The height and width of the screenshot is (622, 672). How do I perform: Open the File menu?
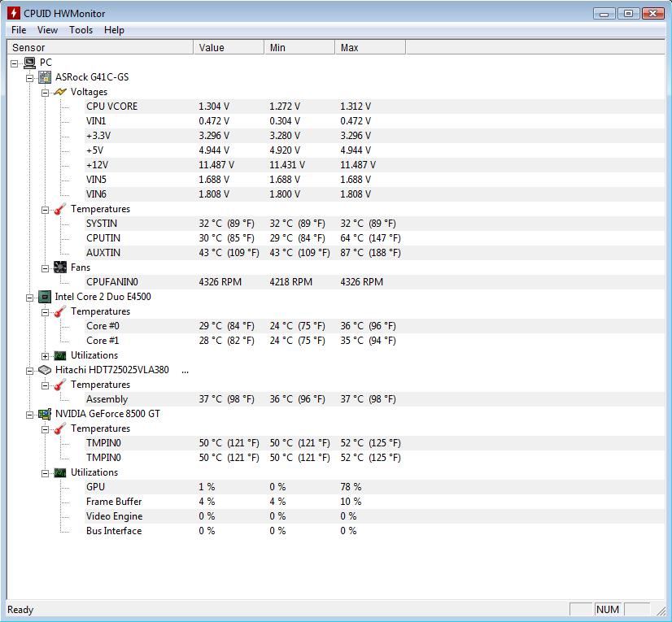coord(19,30)
